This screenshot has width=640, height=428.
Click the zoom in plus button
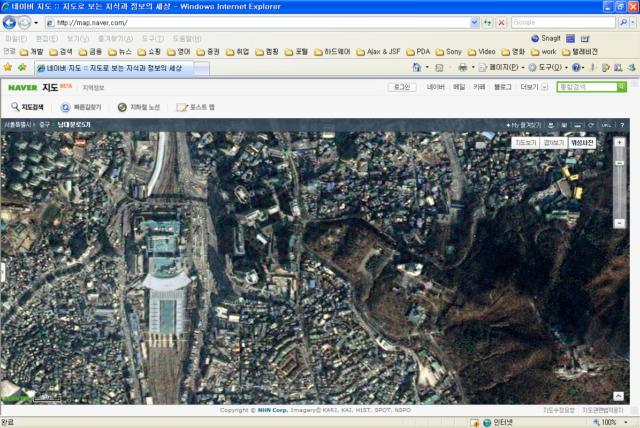619,142
